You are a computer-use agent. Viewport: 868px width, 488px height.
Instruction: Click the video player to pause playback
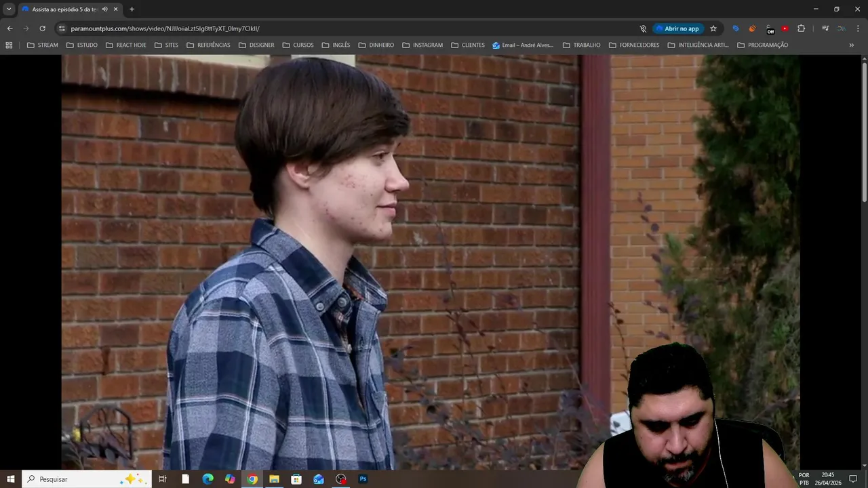431,262
